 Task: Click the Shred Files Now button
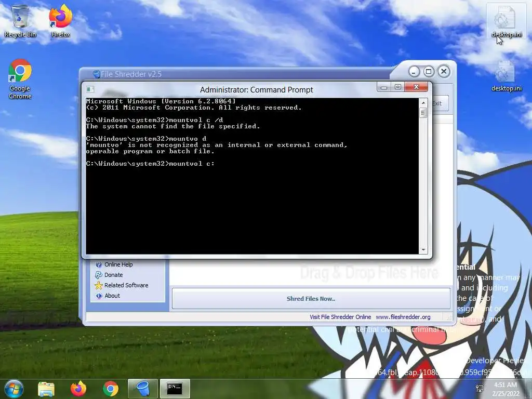pos(311,299)
